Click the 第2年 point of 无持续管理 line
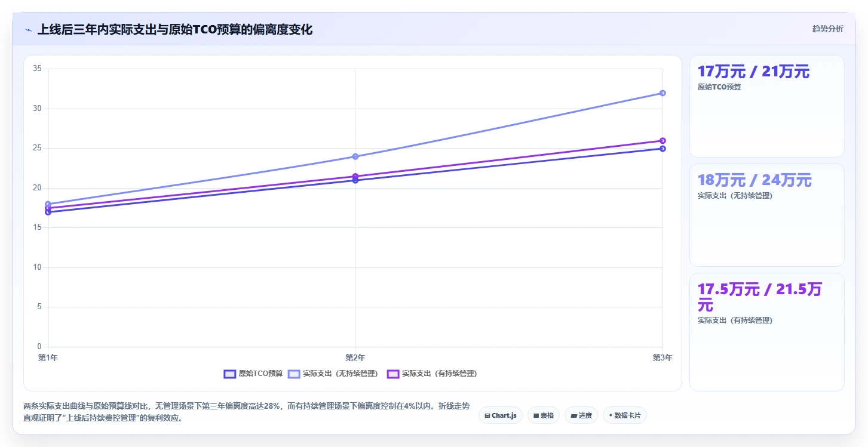The width and height of the screenshot is (868, 447). [355, 156]
